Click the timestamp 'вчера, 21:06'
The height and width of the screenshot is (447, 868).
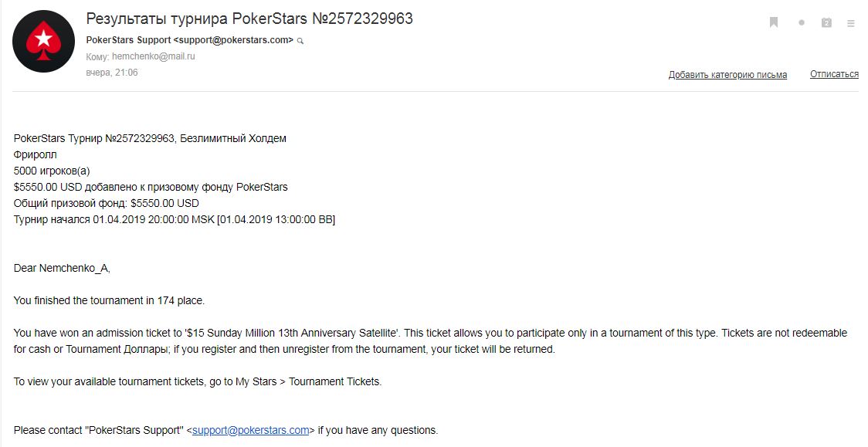point(112,73)
